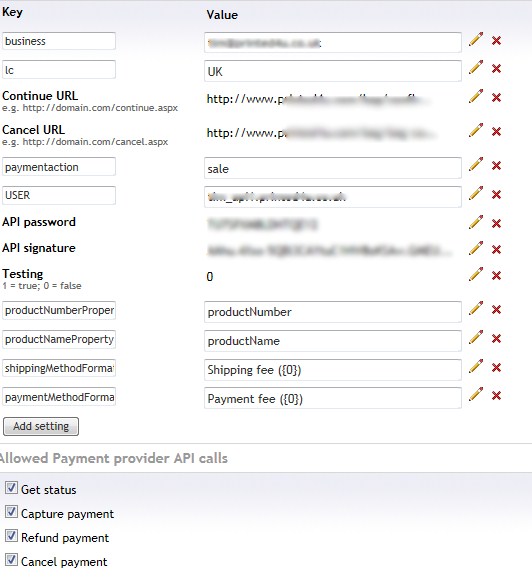This screenshot has width=532, height=577.
Task: Edit the Continue URL value
Action: tap(476, 96)
